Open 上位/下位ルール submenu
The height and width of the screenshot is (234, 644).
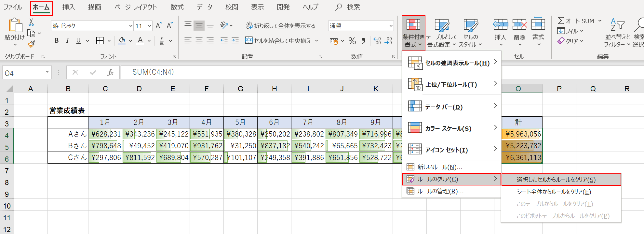coord(451,84)
